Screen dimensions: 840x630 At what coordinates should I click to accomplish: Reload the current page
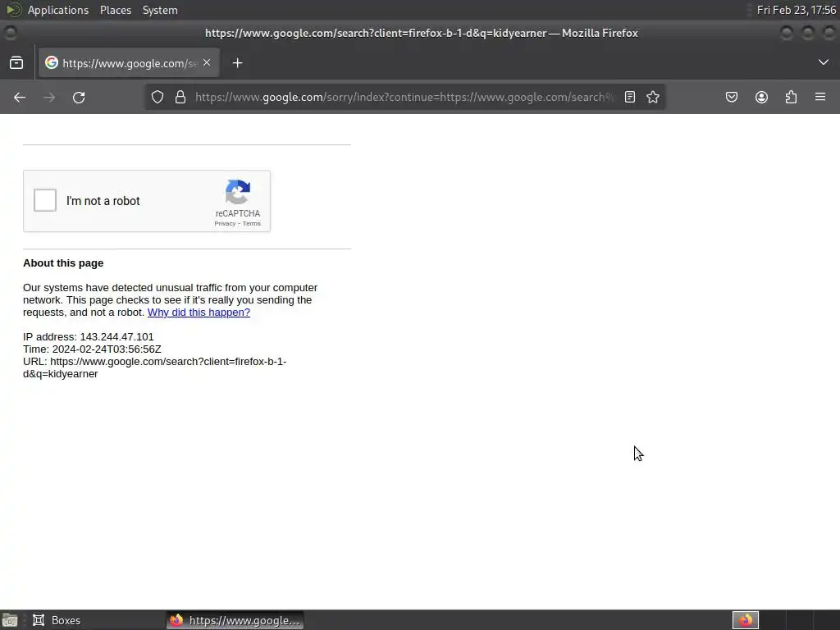(x=79, y=97)
